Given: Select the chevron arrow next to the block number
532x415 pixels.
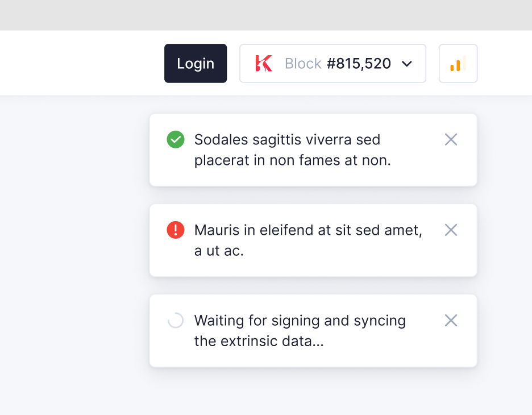Looking at the screenshot, I should tap(407, 64).
